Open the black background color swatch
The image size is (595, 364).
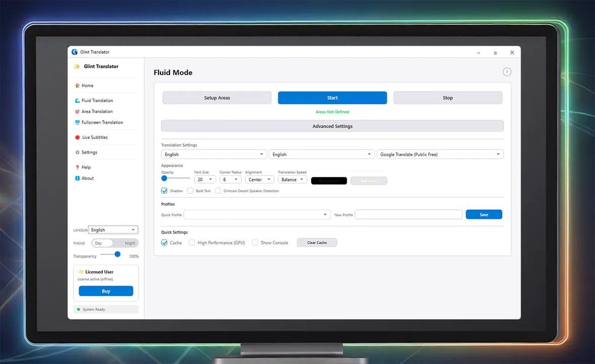[x=329, y=181]
